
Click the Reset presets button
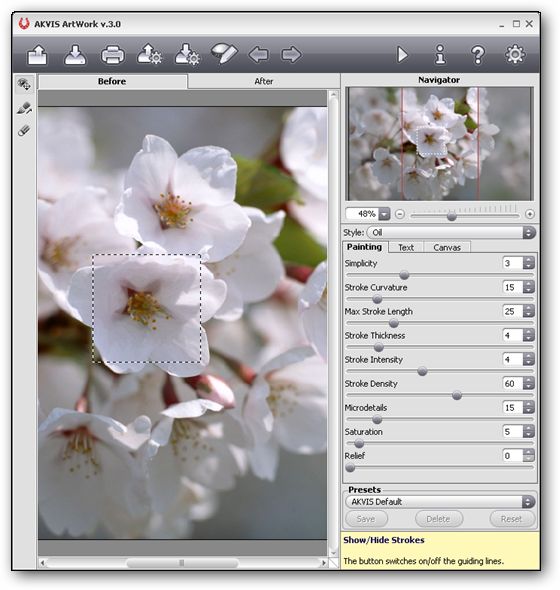tap(511, 519)
